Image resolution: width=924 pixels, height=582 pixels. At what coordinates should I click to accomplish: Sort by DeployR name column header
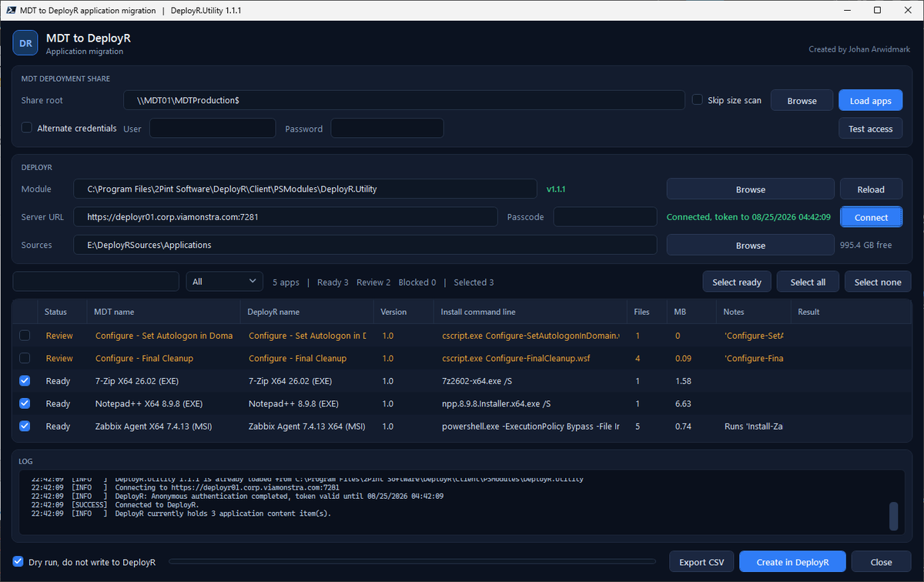[x=307, y=312]
